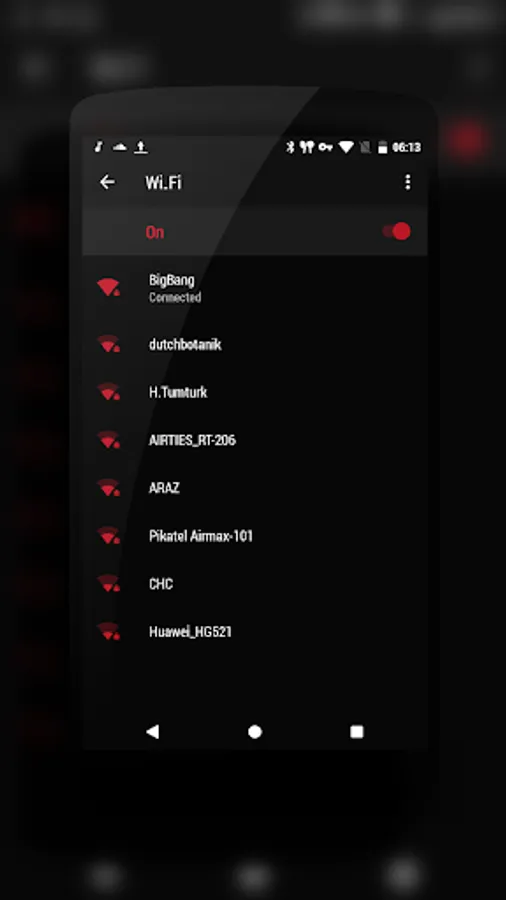Open recent apps with square button
The image size is (506, 900).
point(357,731)
